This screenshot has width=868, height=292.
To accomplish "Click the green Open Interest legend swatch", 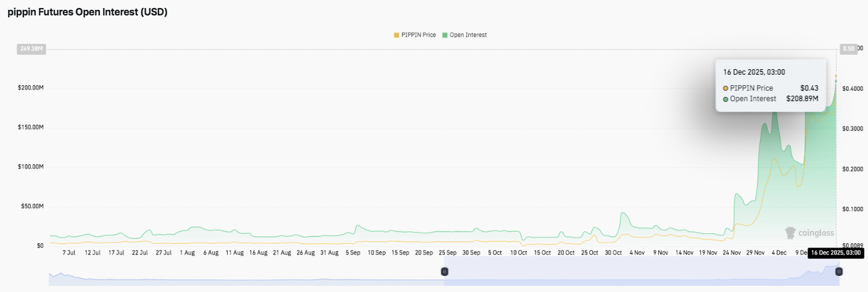I will click(444, 35).
